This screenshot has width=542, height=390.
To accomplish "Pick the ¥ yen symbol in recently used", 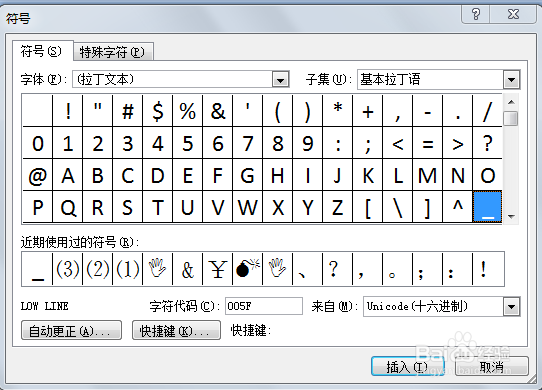I will tap(218, 269).
